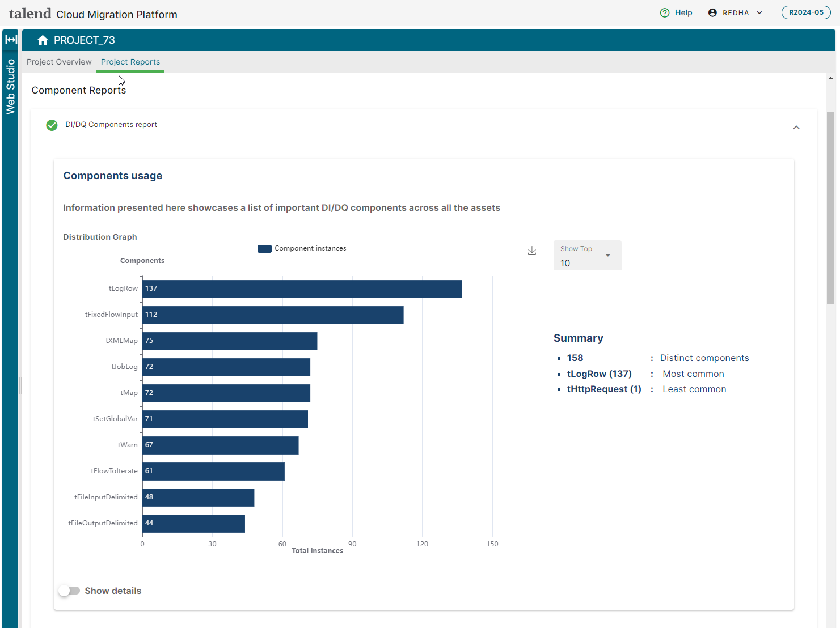Image resolution: width=840 pixels, height=628 pixels.
Task: Click the tMap bar
Action: point(226,393)
